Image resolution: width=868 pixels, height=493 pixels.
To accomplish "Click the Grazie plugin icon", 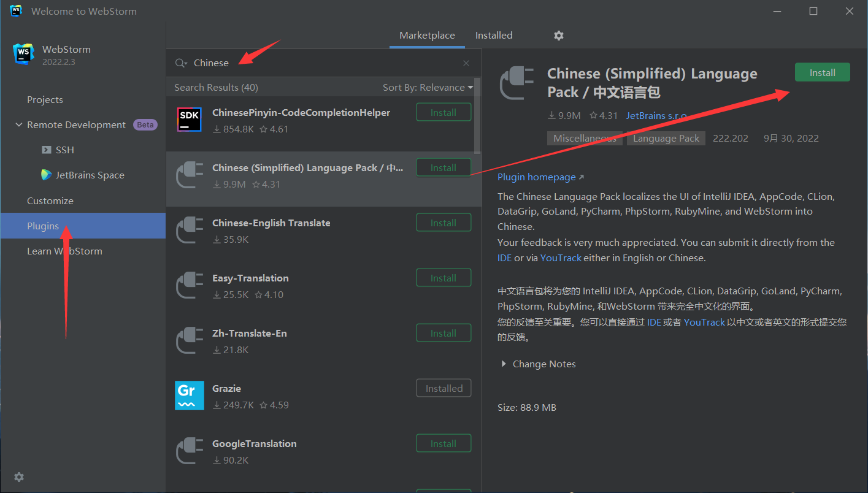I will click(189, 396).
